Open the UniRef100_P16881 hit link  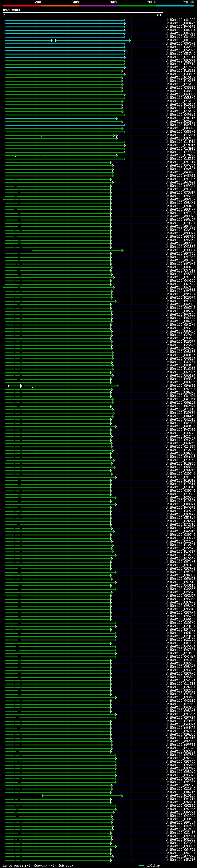180,135
